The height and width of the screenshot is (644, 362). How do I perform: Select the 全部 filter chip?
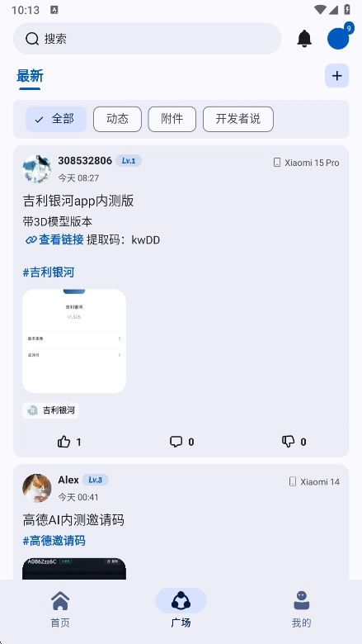56,119
